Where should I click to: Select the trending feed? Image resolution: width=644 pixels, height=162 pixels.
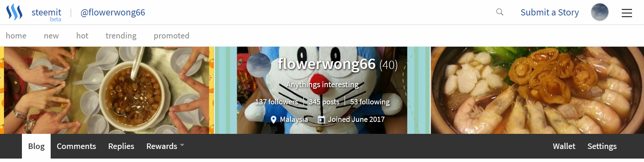(x=121, y=36)
